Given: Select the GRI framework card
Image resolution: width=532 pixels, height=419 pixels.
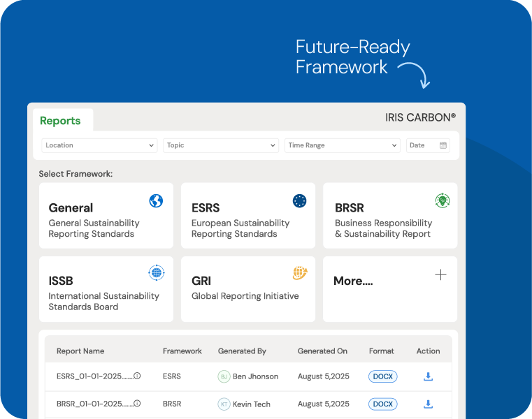Looking at the screenshot, I should pyautogui.click(x=248, y=289).
